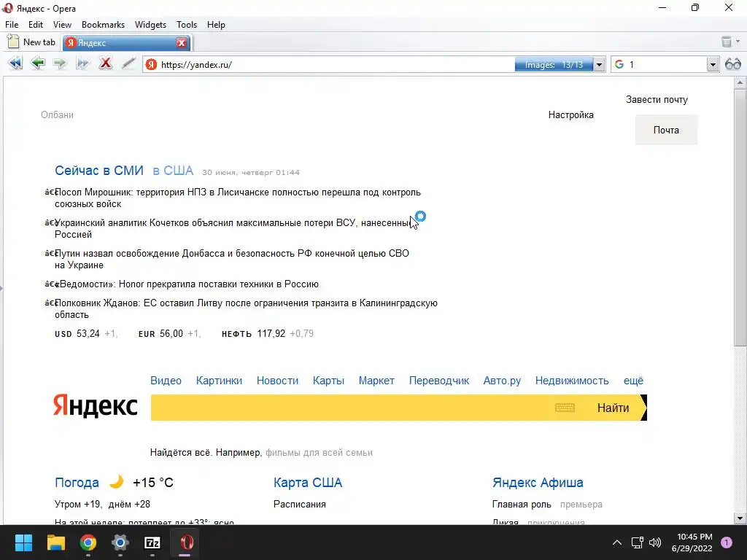747x560 pixels.
Task: Open the Honor news headline from Ведомости
Action: coord(187,284)
